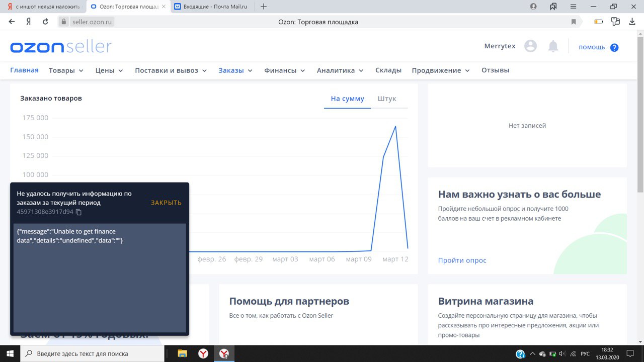
Task: Open the first Yandex Browser taskbar icon
Action: click(x=203, y=353)
